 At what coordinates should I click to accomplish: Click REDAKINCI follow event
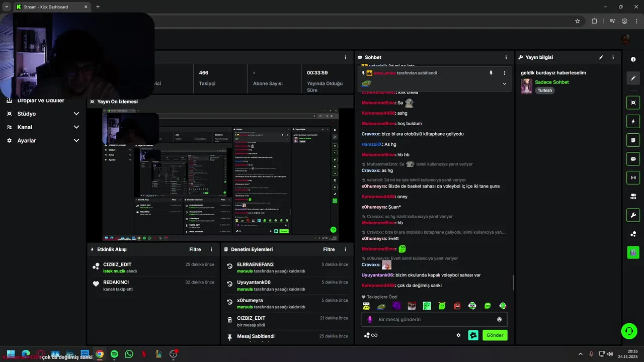pos(153,286)
